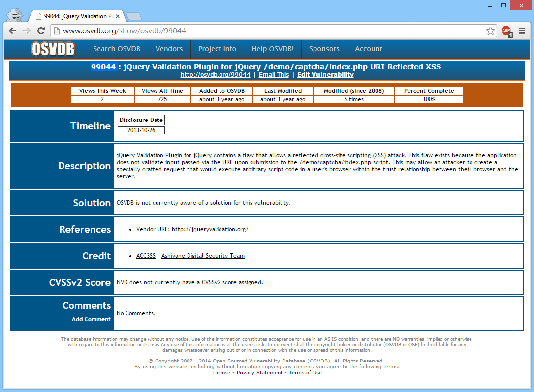Open the Privacy Statement footer link

coord(259,373)
